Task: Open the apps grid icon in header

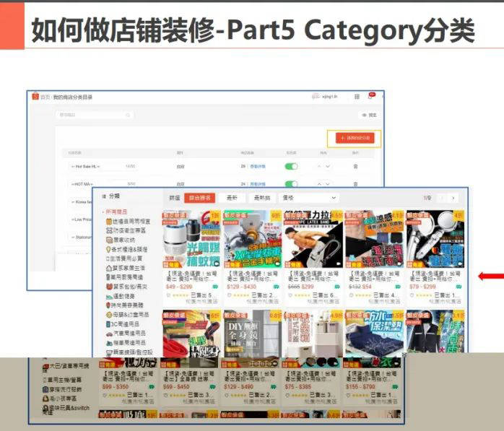Action: point(357,97)
